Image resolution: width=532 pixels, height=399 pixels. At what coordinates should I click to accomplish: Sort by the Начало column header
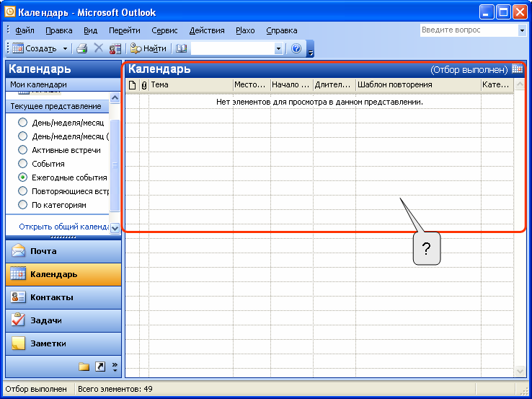(292, 85)
